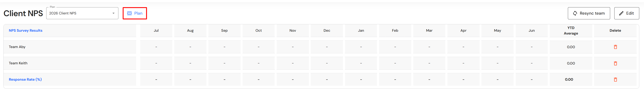The height and width of the screenshot is (93, 644).
Task: Click the Delete column header
Action: (x=615, y=30)
